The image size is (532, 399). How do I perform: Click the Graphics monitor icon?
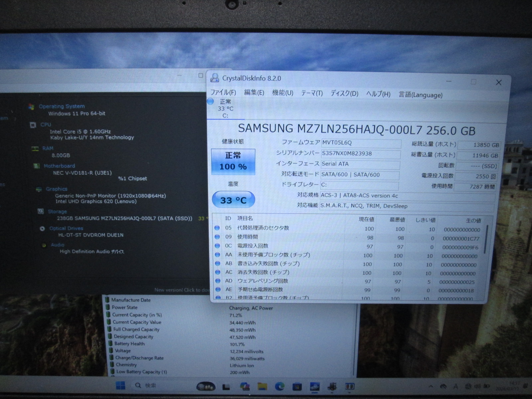click(x=39, y=189)
